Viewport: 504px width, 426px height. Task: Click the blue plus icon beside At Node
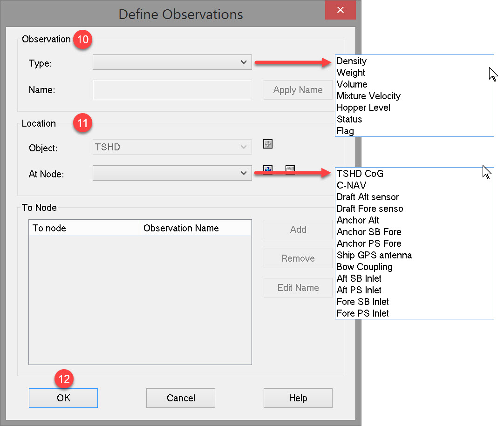pyautogui.click(x=267, y=169)
